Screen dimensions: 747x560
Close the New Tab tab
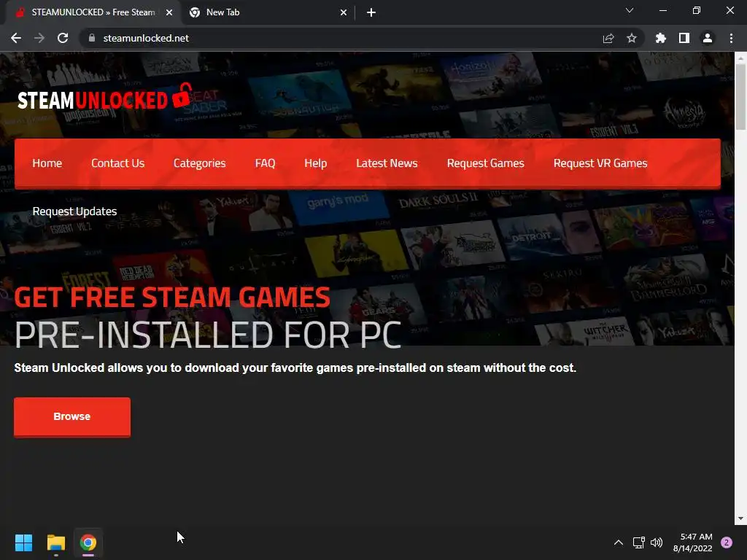(x=344, y=12)
